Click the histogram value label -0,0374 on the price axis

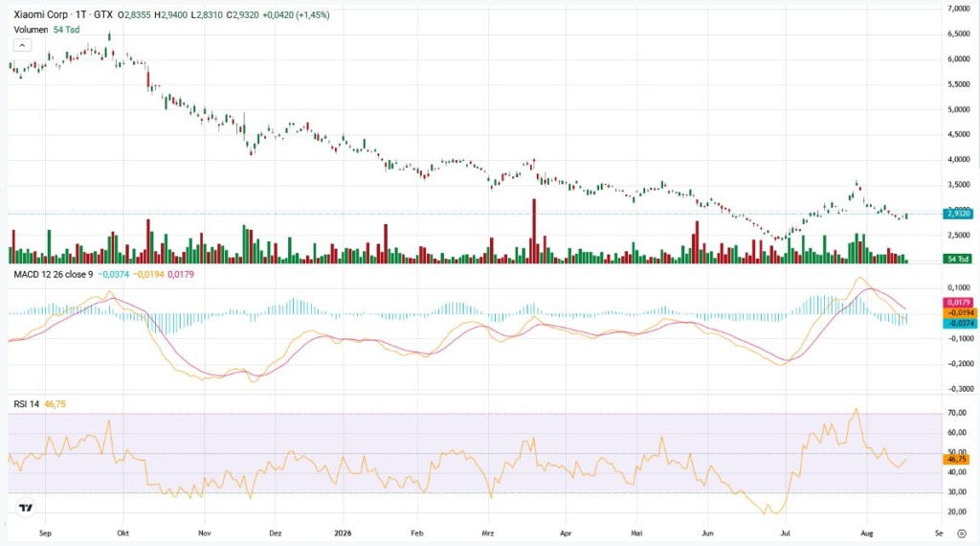pos(958,323)
